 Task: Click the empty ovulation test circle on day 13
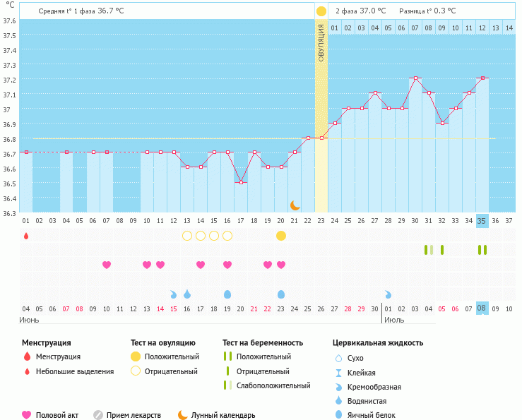[x=187, y=236]
